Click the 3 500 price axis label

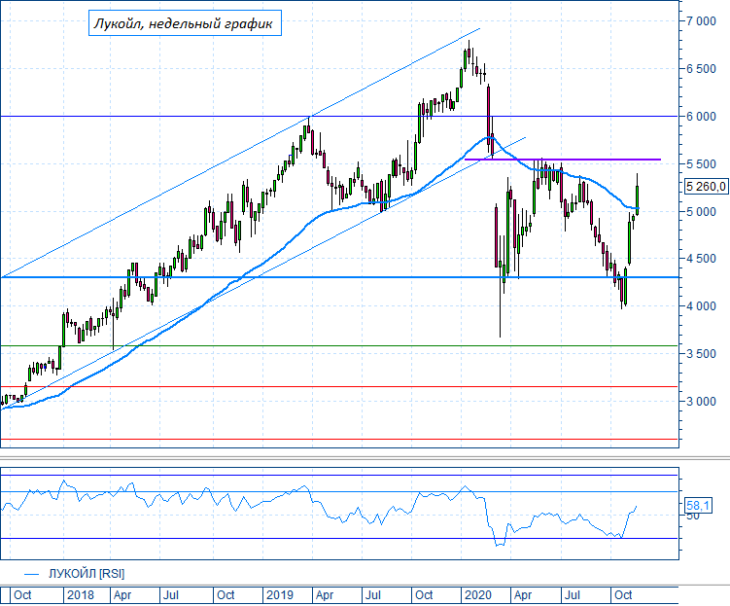point(701,354)
